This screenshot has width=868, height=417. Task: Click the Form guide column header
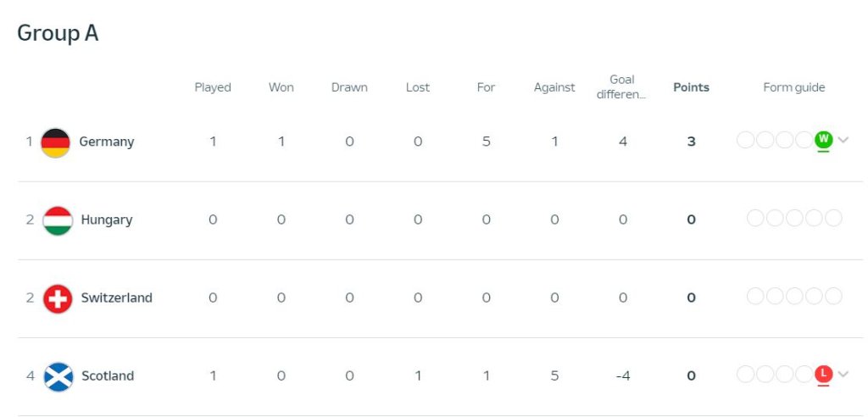[793, 87]
